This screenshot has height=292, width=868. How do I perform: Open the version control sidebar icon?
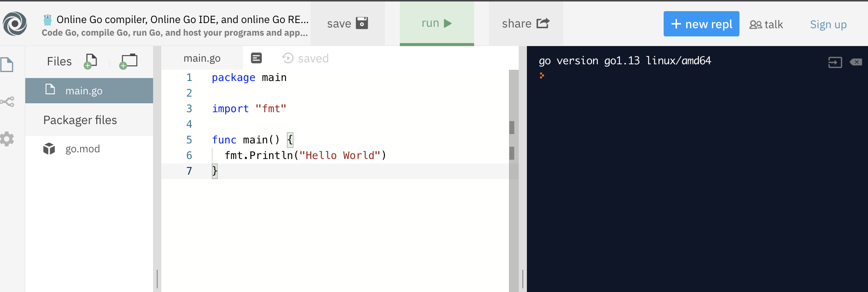7,102
